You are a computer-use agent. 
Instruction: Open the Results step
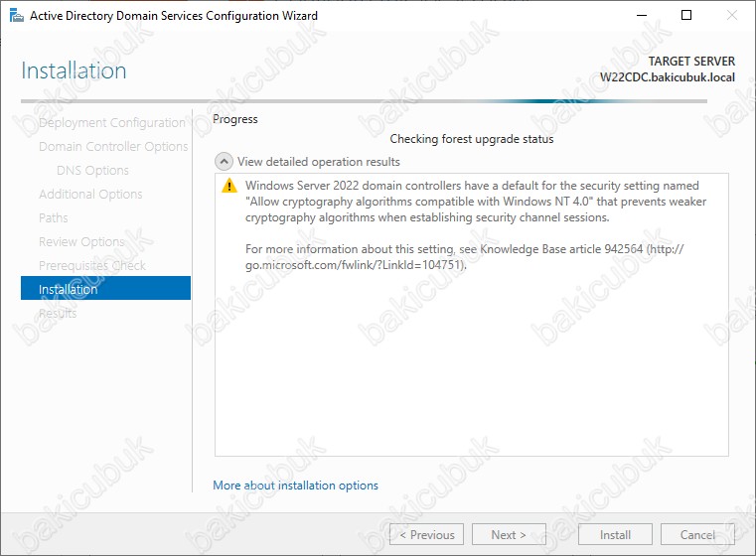click(58, 314)
